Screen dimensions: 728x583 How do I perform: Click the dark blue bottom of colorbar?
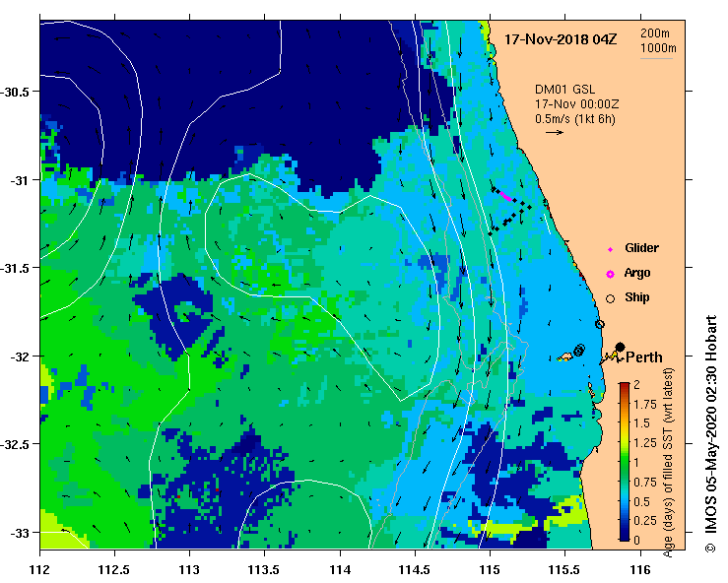tap(625, 536)
